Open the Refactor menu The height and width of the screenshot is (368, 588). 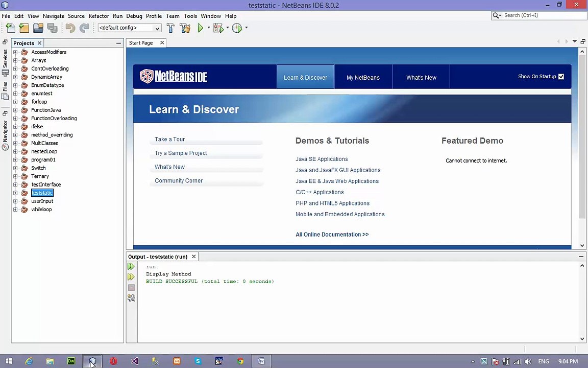click(x=99, y=16)
